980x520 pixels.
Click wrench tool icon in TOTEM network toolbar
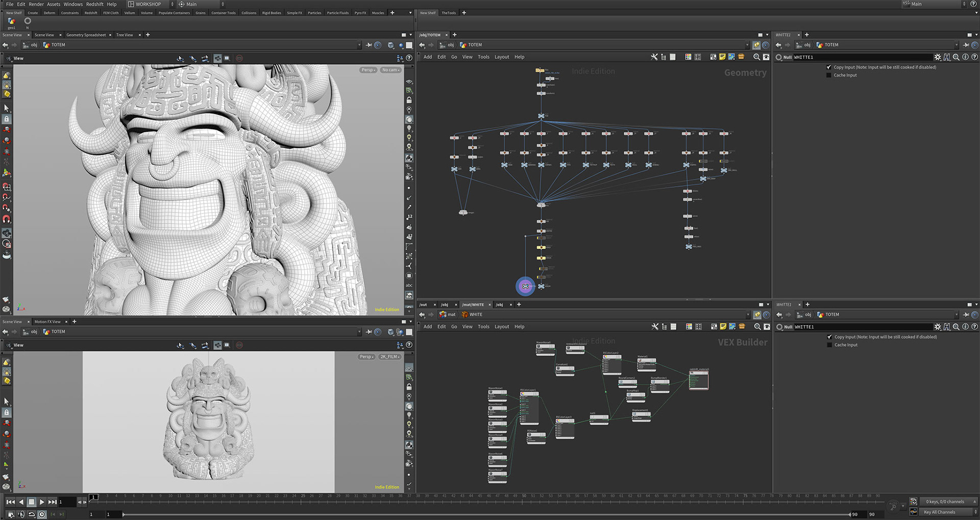coord(654,57)
